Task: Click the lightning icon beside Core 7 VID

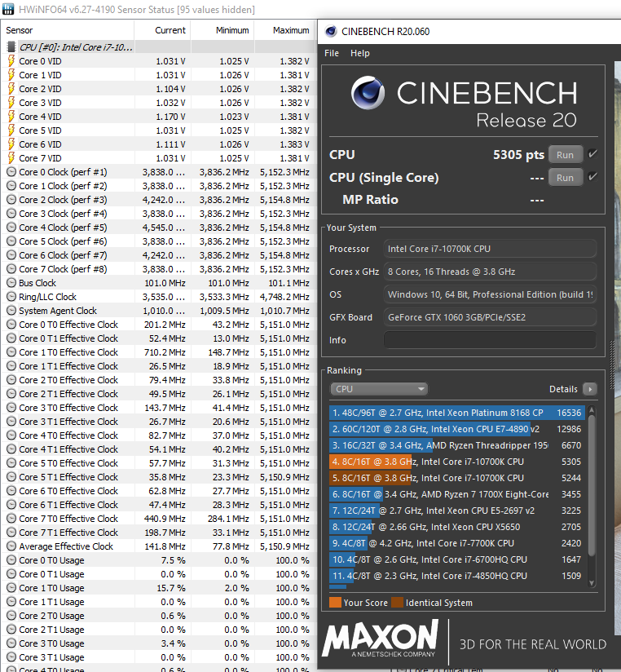Action: coord(11,158)
